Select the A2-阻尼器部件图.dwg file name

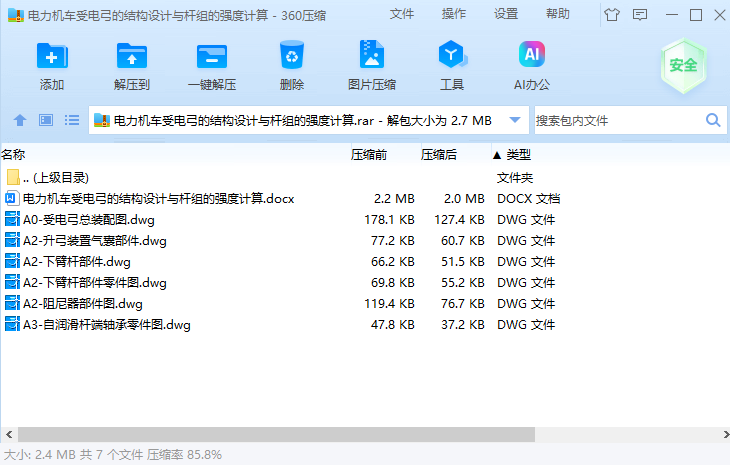(x=82, y=303)
